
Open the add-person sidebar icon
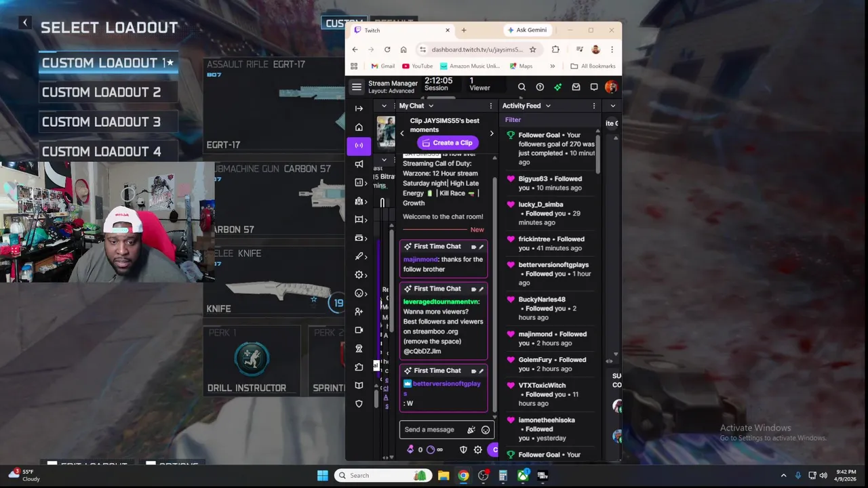359,311
